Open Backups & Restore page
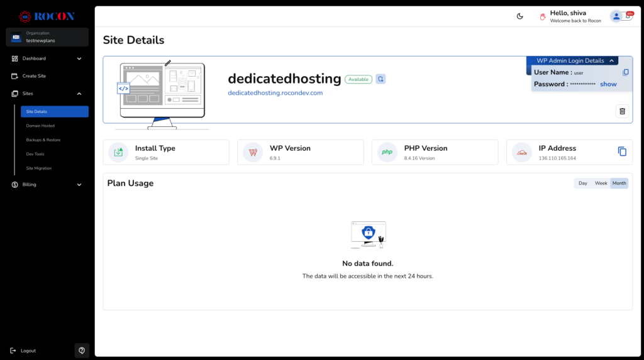 [x=43, y=140]
